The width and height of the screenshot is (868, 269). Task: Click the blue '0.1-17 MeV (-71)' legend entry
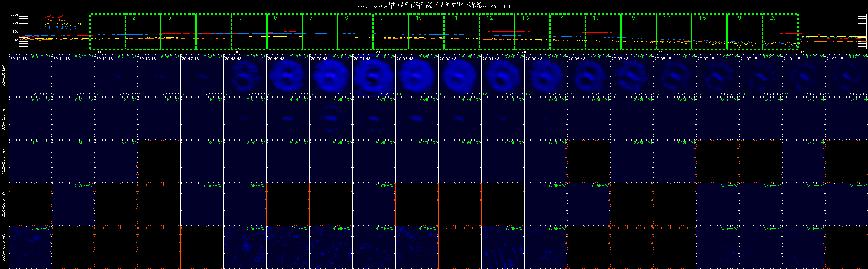[62, 28]
